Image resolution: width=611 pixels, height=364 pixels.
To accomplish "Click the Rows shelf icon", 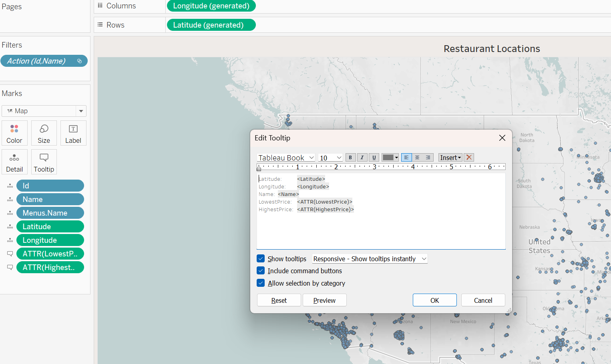I will click(100, 25).
